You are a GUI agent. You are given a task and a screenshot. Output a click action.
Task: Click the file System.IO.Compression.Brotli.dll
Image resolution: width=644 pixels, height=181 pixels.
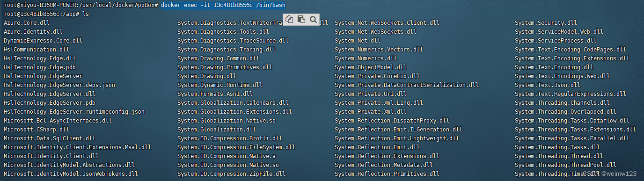pos(230,138)
